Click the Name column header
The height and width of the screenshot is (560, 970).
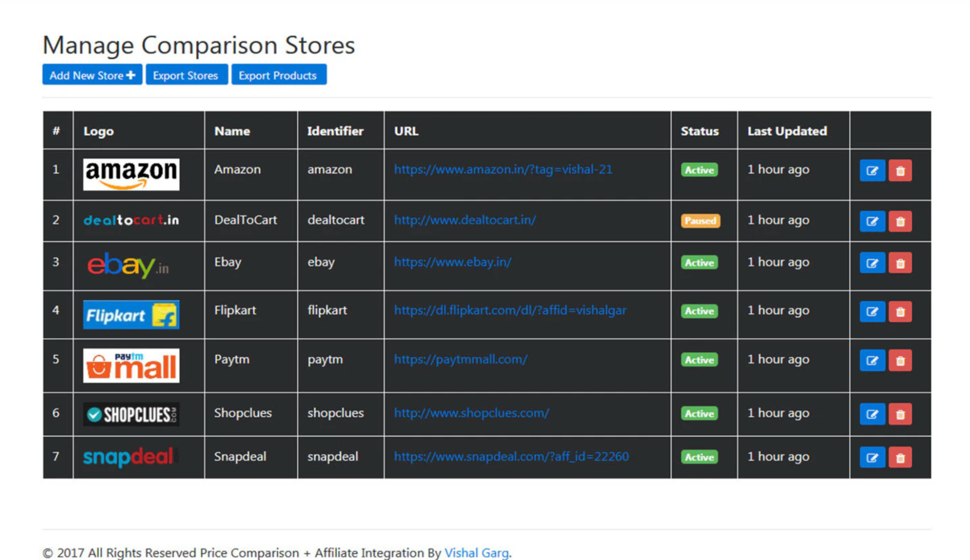[x=232, y=131]
